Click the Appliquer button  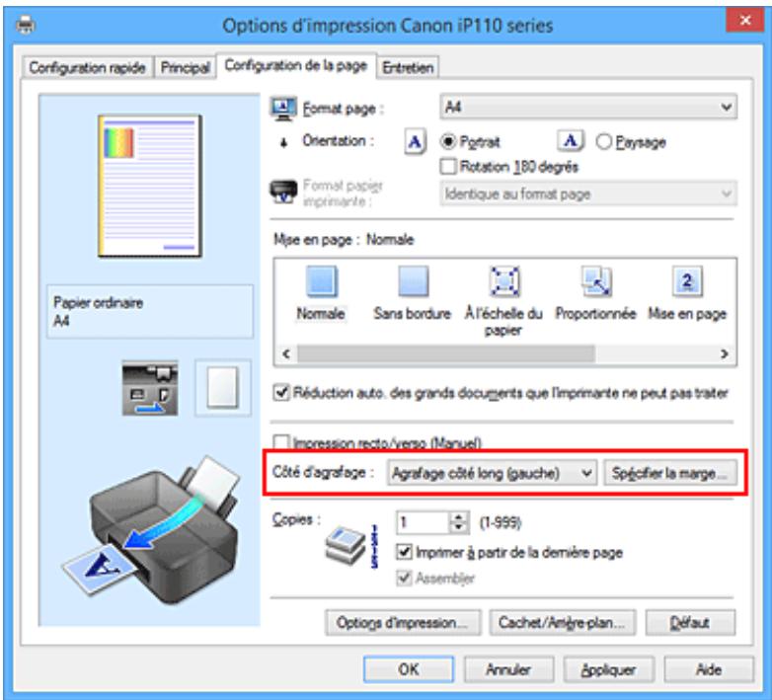point(609,669)
